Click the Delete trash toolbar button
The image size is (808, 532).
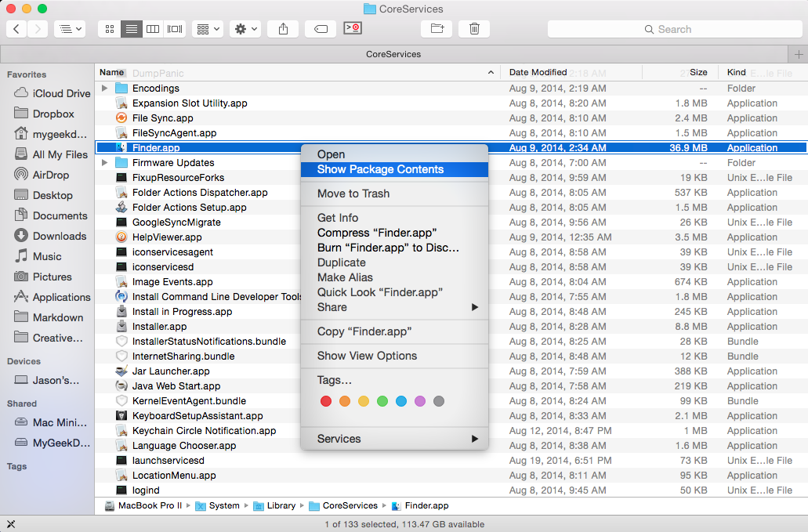pyautogui.click(x=474, y=29)
